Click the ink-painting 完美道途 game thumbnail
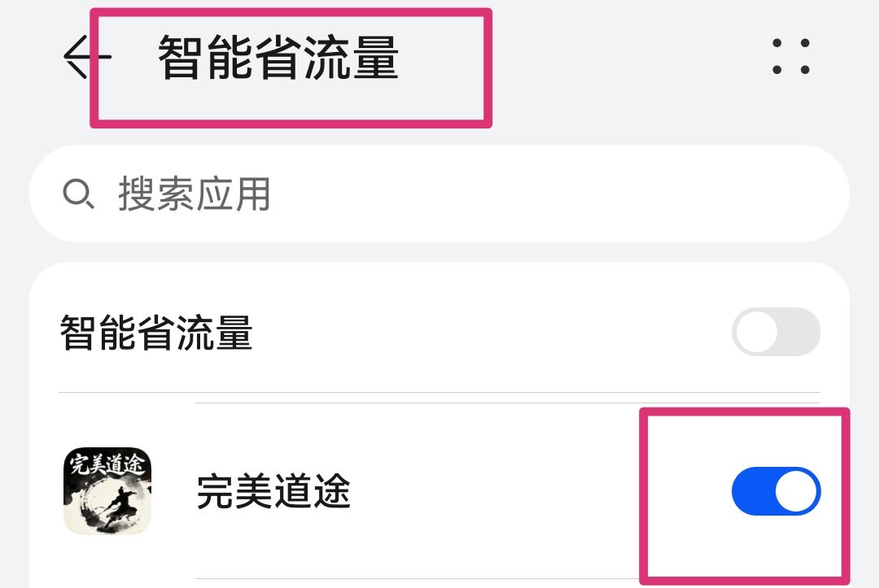Screen dimensions: 879x588 [x=107, y=490]
